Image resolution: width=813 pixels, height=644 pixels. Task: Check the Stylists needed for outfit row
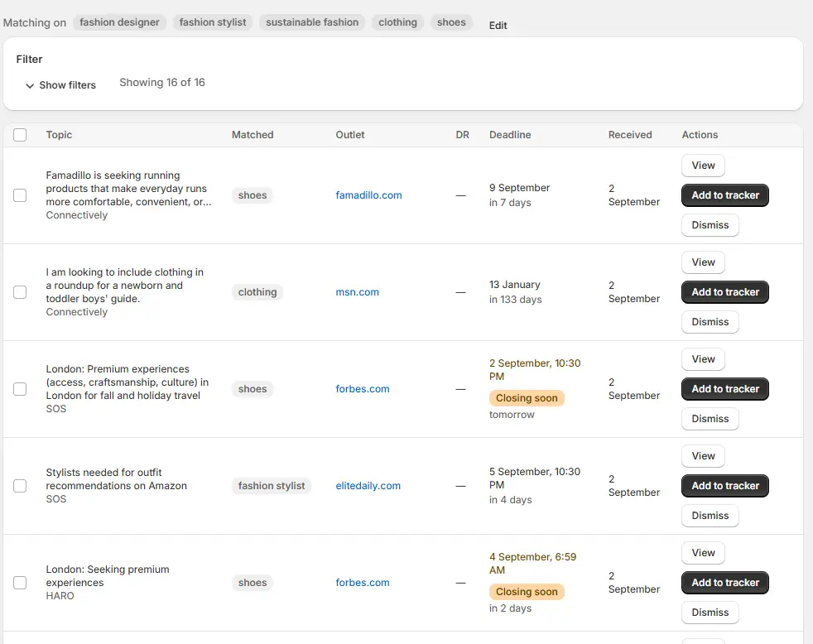20,486
